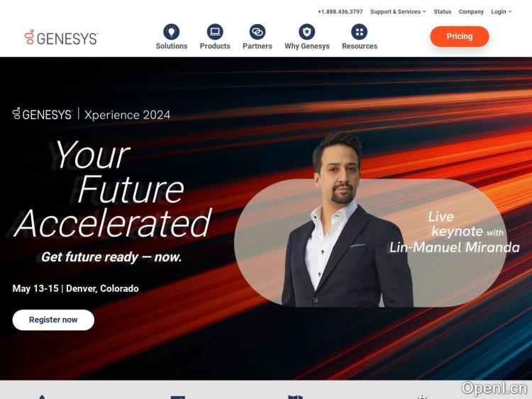Click the Genesys logo in the header
This screenshot has width=532, height=399.
(62, 38)
